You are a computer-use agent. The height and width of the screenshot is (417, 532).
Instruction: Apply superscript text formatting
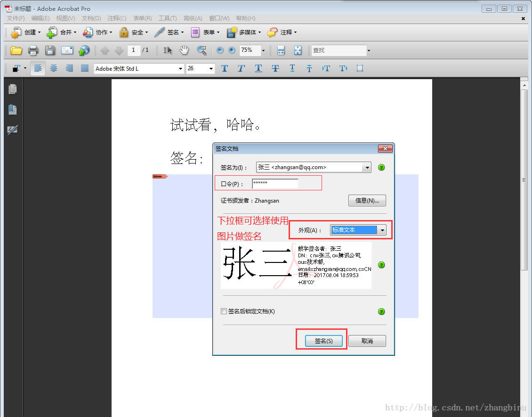click(292, 69)
